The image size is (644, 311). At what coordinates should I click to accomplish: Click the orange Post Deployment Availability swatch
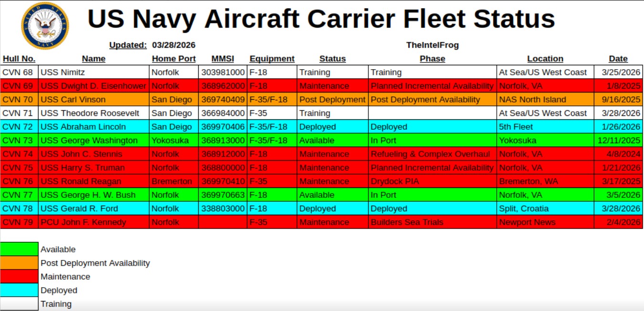pyautogui.click(x=19, y=263)
